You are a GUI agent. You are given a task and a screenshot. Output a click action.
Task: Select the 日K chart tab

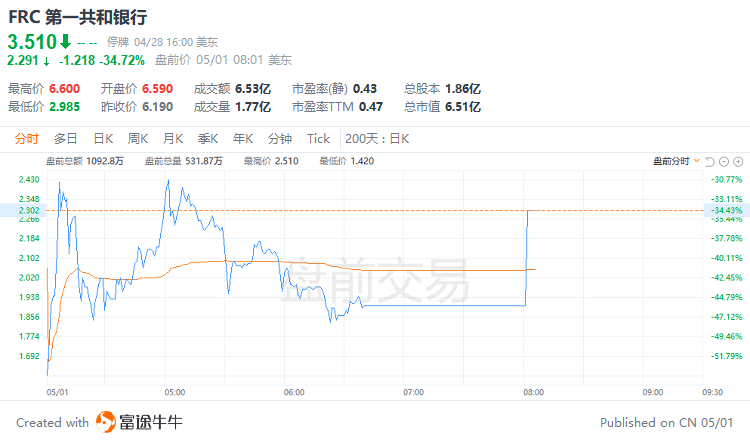pyautogui.click(x=103, y=139)
